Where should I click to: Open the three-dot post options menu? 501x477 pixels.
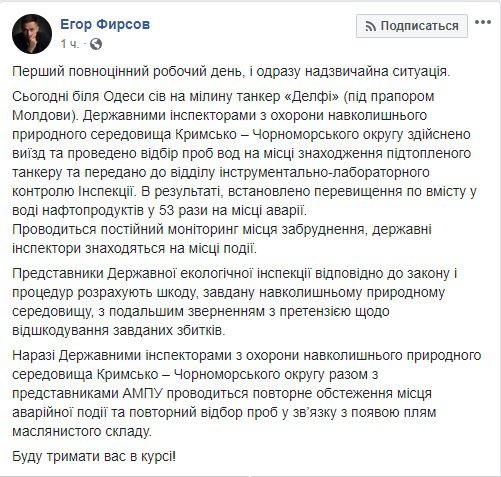coord(483,23)
